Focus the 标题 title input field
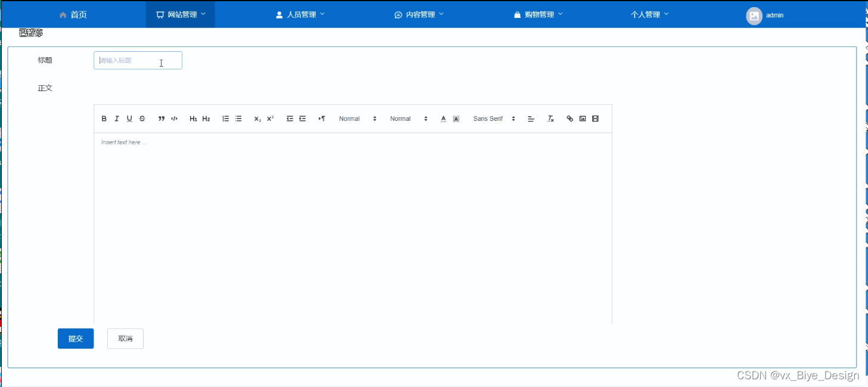This screenshot has width=868, height=387. [x=138, y=60]
